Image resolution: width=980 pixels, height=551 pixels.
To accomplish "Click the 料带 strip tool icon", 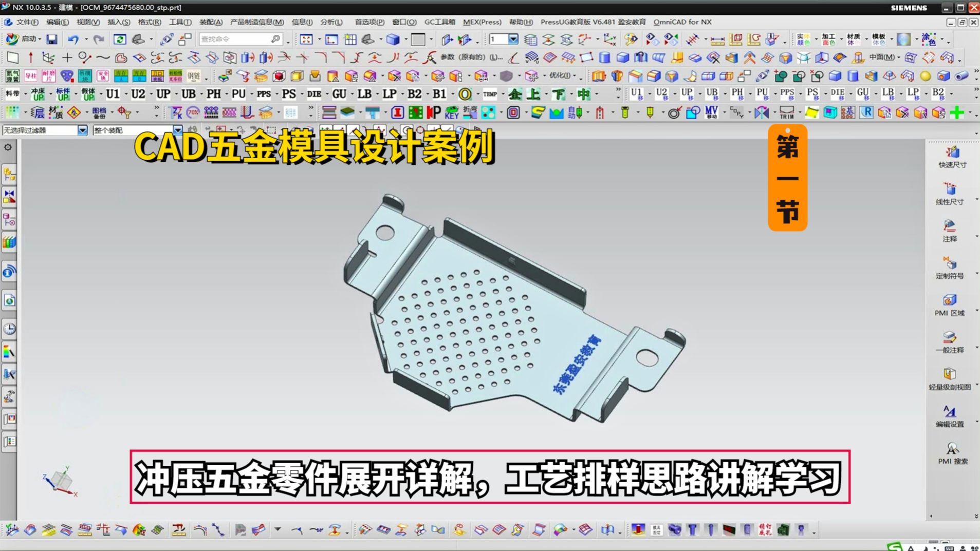I will tap(12, 94).
